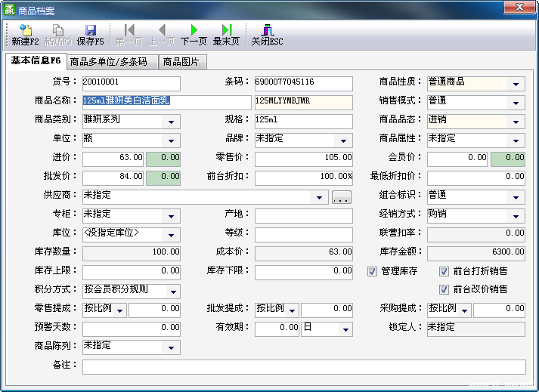Screen dimensions: 539x392
Task: Click the 备注 remarks field
Action: (x=304, y=367)
